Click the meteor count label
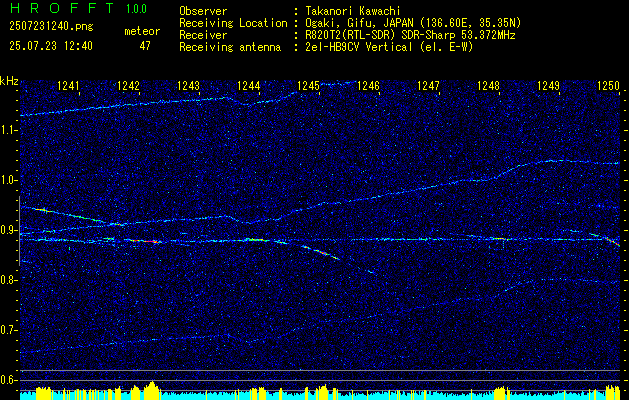629x400 pixels. click(x=142, y=31)
